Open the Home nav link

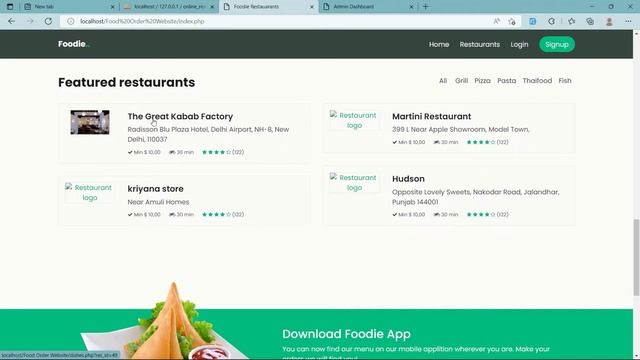pos(439,44)
